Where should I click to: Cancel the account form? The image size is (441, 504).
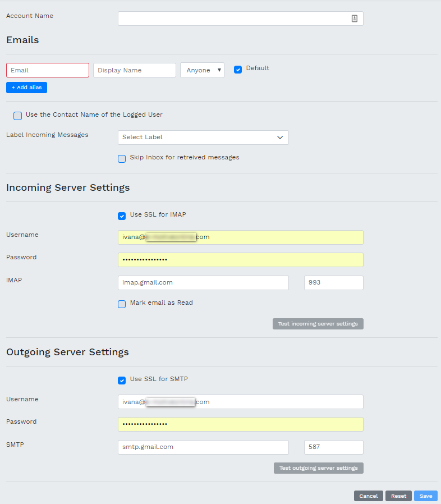(x=368, y=496)
